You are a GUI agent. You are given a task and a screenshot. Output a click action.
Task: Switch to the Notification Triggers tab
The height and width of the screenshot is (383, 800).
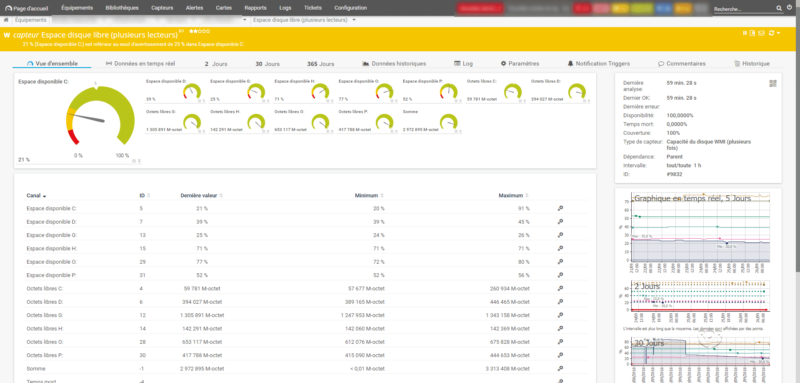coord(598,64)
